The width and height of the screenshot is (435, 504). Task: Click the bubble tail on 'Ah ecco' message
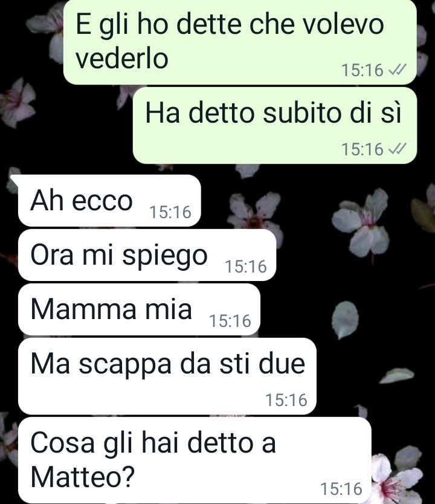[x=15, y=179]
